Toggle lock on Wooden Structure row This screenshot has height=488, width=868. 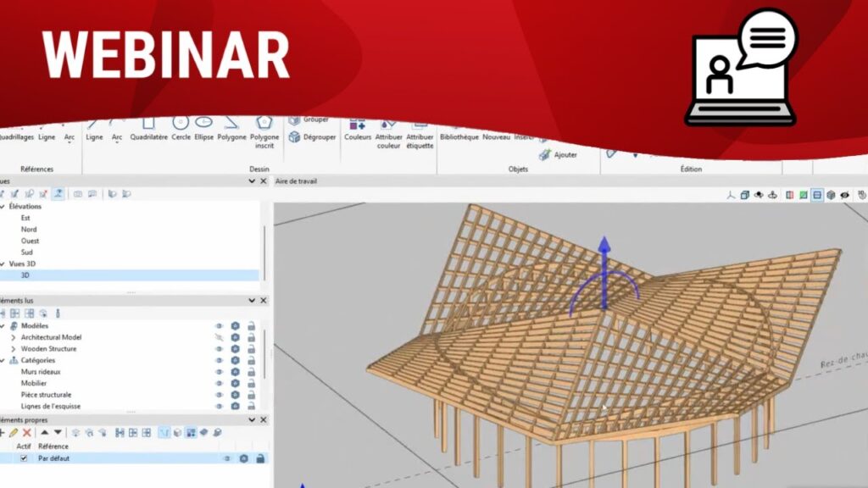pyautogui.click(x=251, y=349)
